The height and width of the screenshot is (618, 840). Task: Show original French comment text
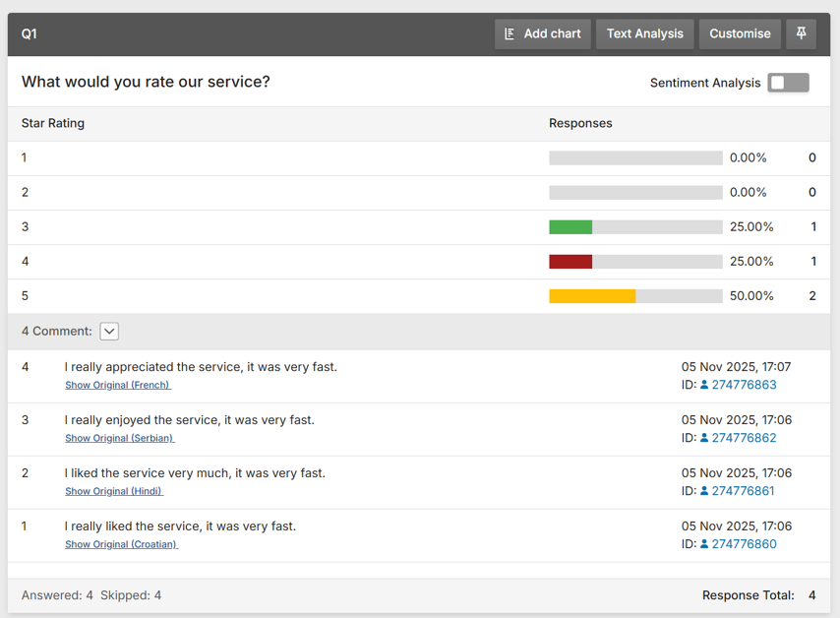click(x=117, y=385)
